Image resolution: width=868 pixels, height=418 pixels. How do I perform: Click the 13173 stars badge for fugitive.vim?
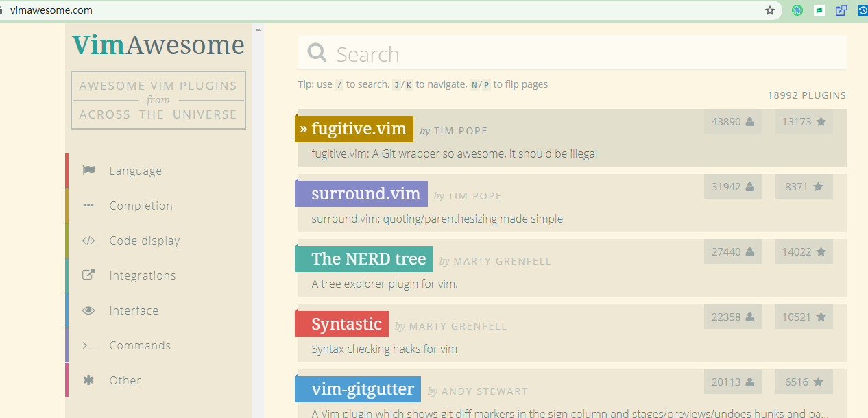tap(804, 121)
